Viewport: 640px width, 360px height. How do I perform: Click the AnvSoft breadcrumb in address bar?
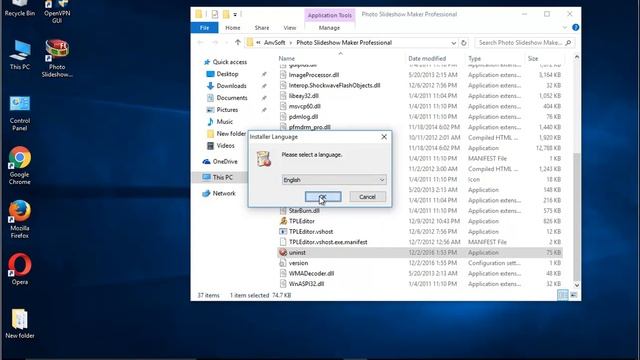click(x=275, y=42)
